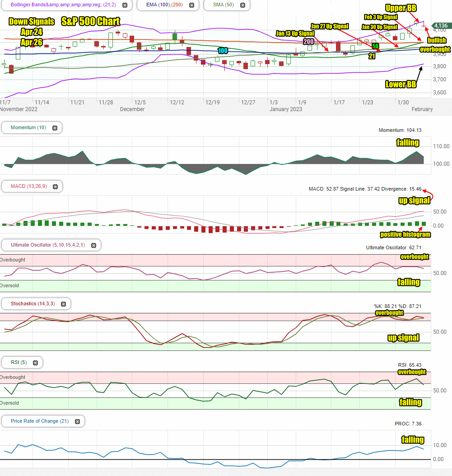
Task: Select the EMA (100),(200) indicator label
Action: coord(164,5)
